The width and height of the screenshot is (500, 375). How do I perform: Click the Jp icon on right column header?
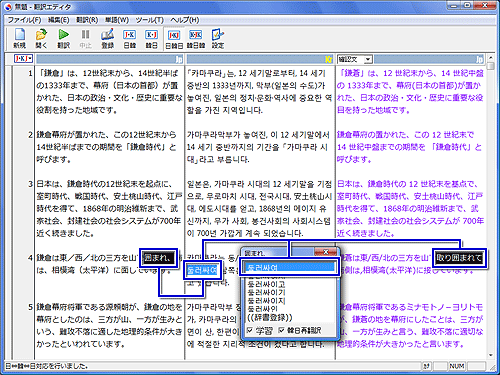479,59
